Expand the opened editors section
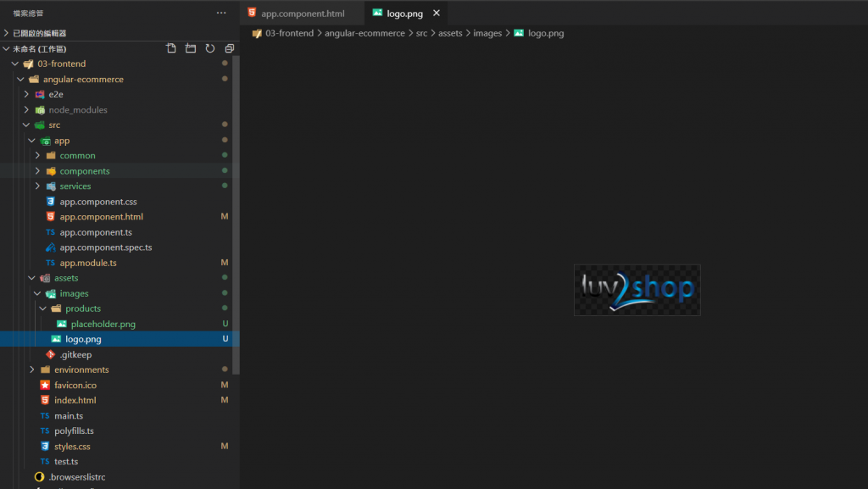The image size is (868, 489). pos(6,33)
